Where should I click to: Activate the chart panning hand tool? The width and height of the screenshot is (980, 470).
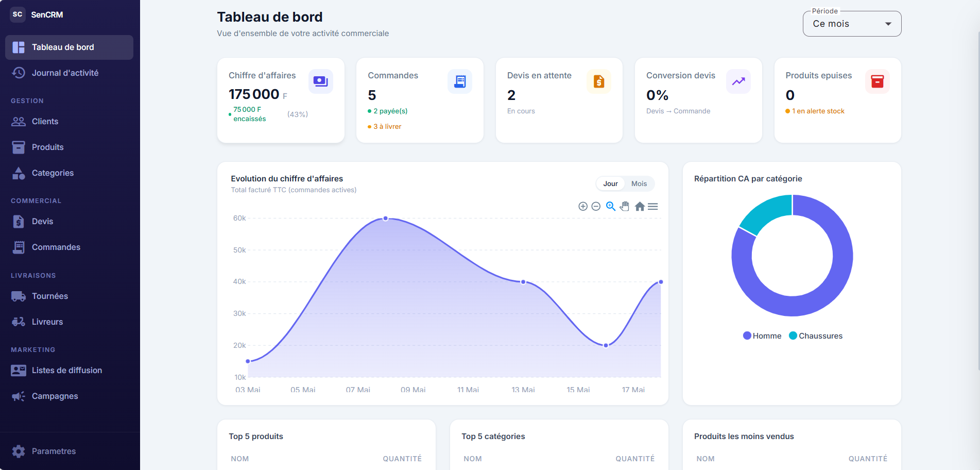click(x=625, y=206)
